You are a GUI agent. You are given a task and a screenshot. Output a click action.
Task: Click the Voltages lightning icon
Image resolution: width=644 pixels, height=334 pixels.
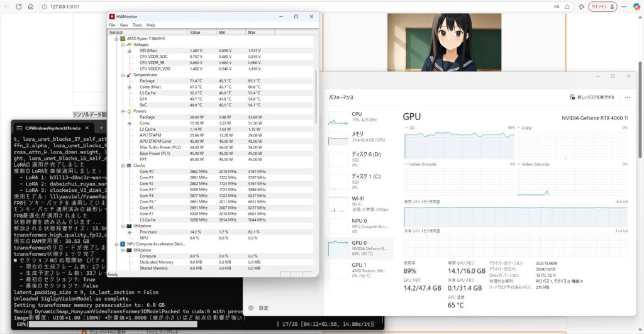(x=129, y=45)
